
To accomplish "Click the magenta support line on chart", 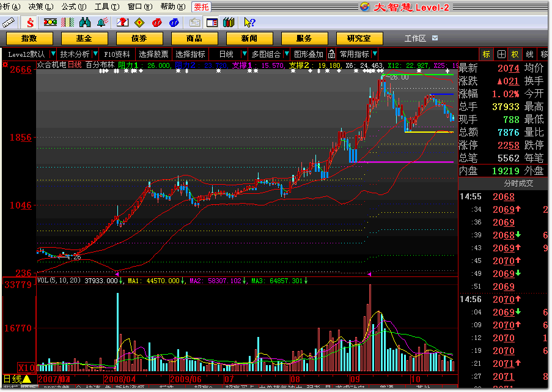I will click(x=401, y=162).
